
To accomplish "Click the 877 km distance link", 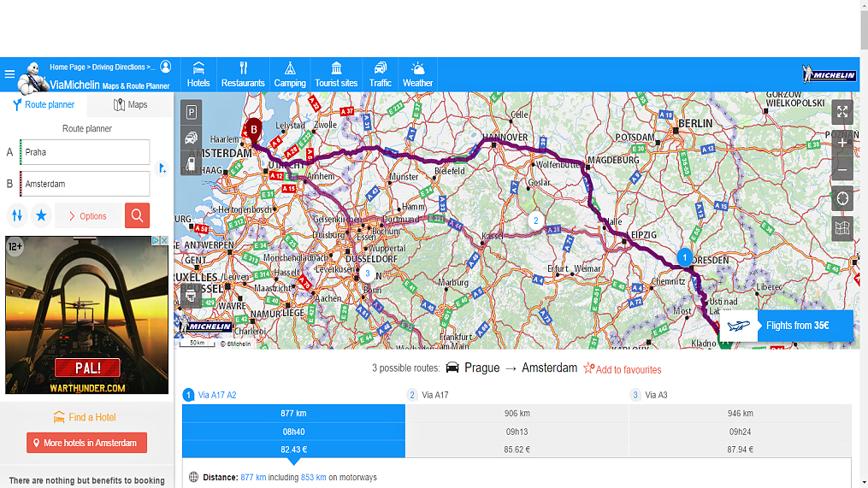I will tap(253, 477).
